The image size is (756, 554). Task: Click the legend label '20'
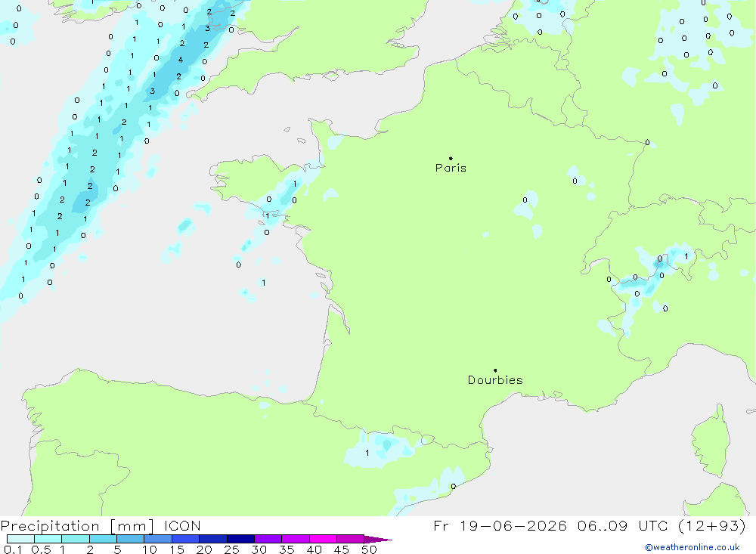click(204, 549)
